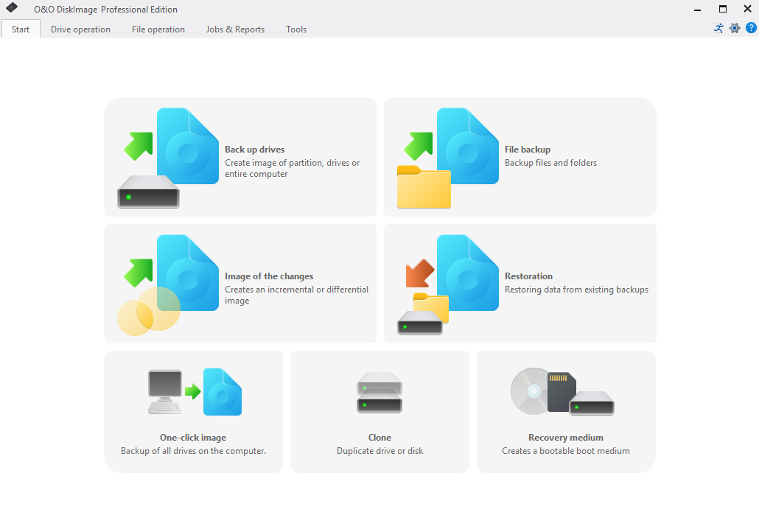
Task: Start One-click image via its label
Action: pos(193,438)
